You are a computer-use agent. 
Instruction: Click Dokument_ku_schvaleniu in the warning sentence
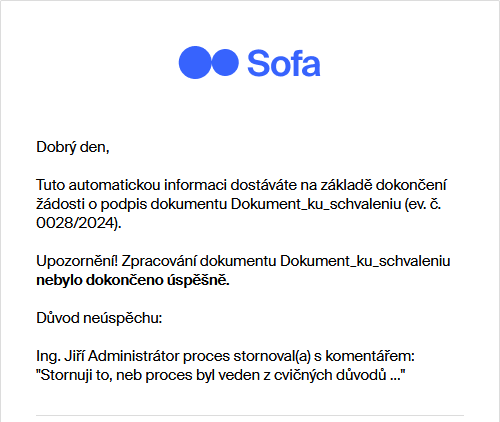(365, 261)
